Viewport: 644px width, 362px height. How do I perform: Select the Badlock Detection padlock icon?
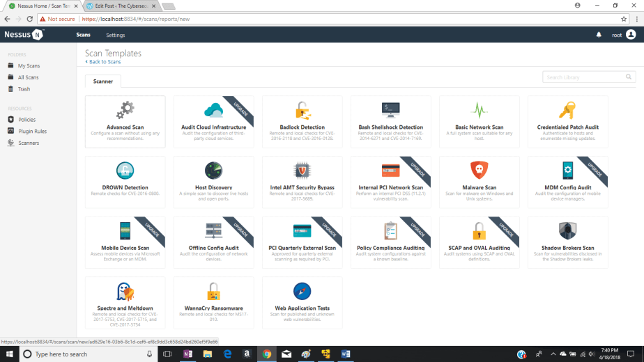coord(302,110)
